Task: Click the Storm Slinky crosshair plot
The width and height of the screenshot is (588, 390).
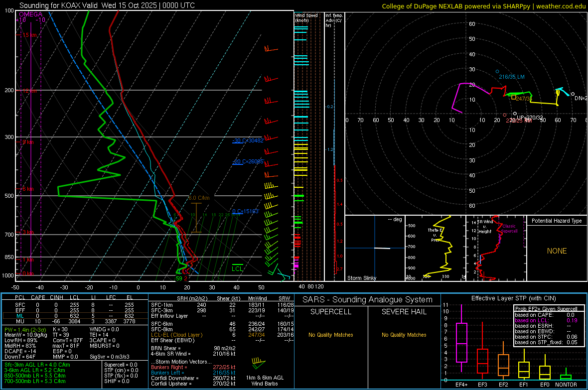Action: [x=375, y=248]
